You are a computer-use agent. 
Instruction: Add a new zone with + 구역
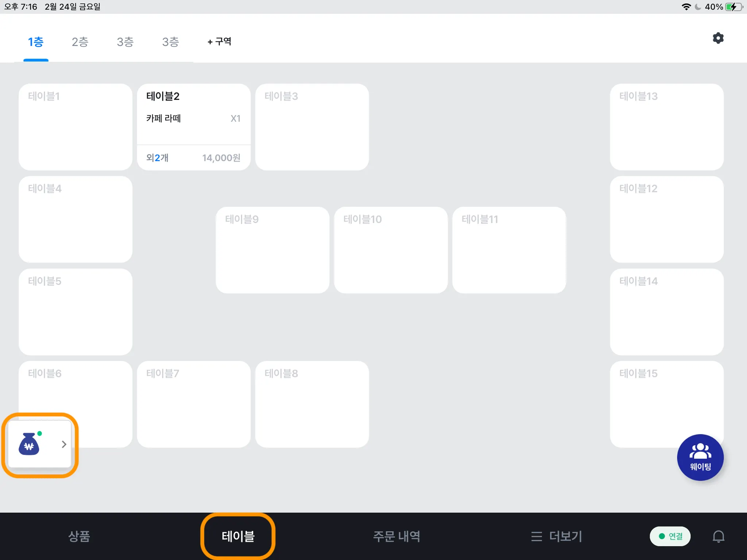pyautogui.click(x=219, y=42)
